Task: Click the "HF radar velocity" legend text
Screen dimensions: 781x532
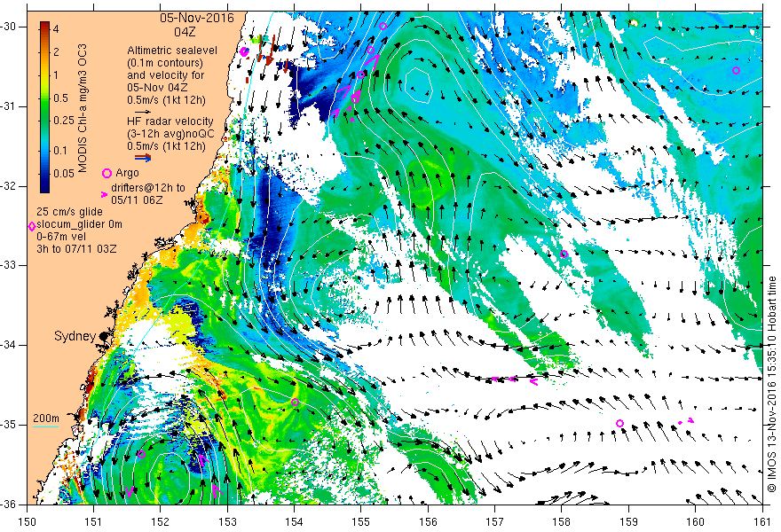Action: 170,121
